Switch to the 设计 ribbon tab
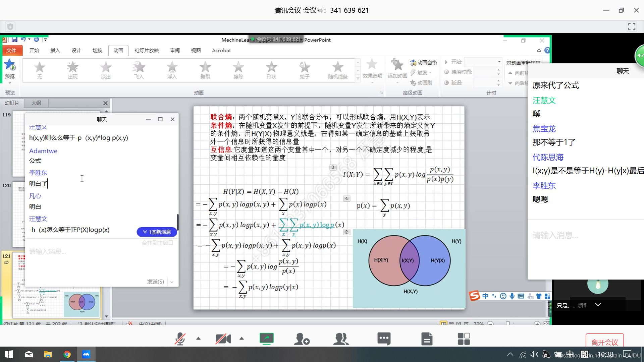 [x=76, y=50]
